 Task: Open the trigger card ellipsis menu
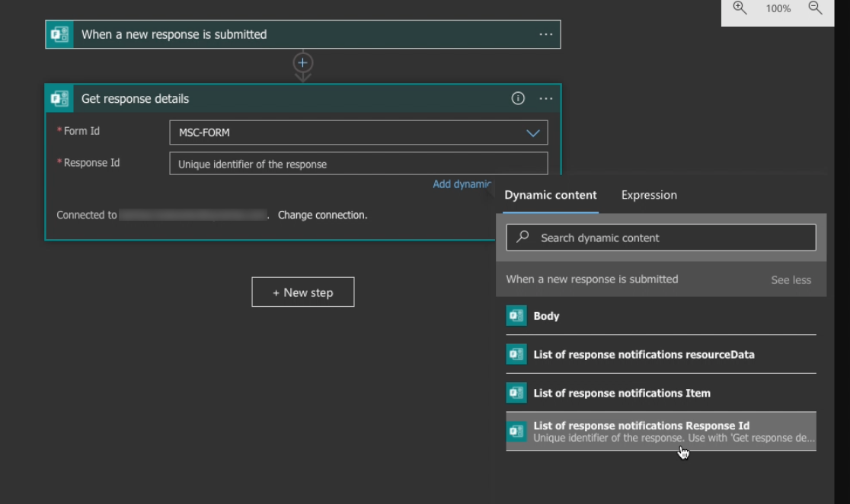[545, 34]
